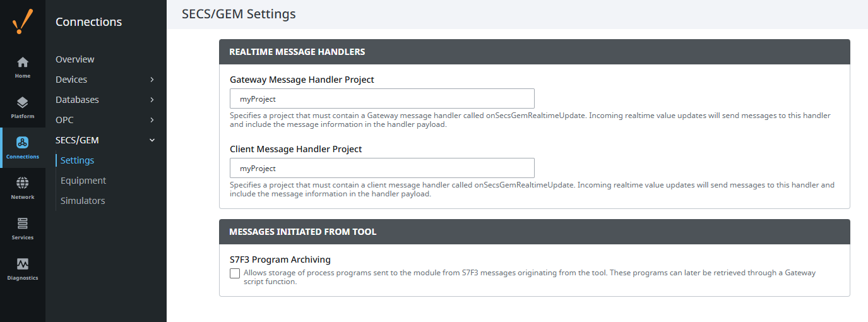Open the Network globe icon
This screenshot has height=322, width=868.
click(23, 184)
